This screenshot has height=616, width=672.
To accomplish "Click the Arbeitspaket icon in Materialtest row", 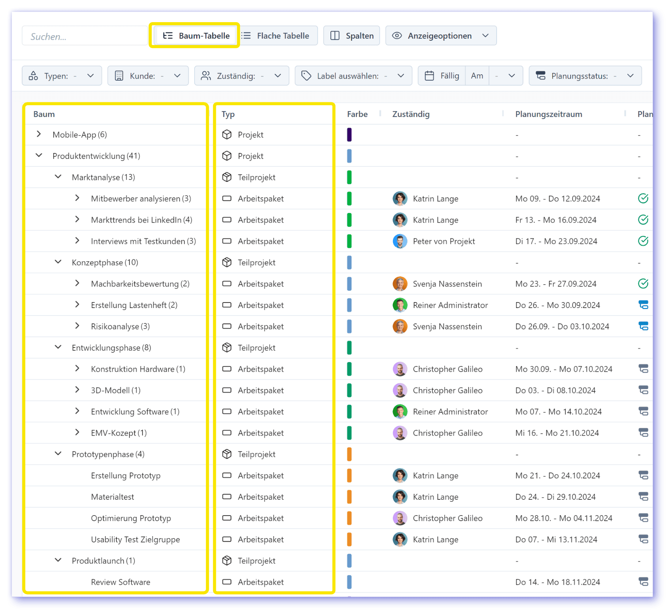I will pyautogui.click(x=227, y=497).
